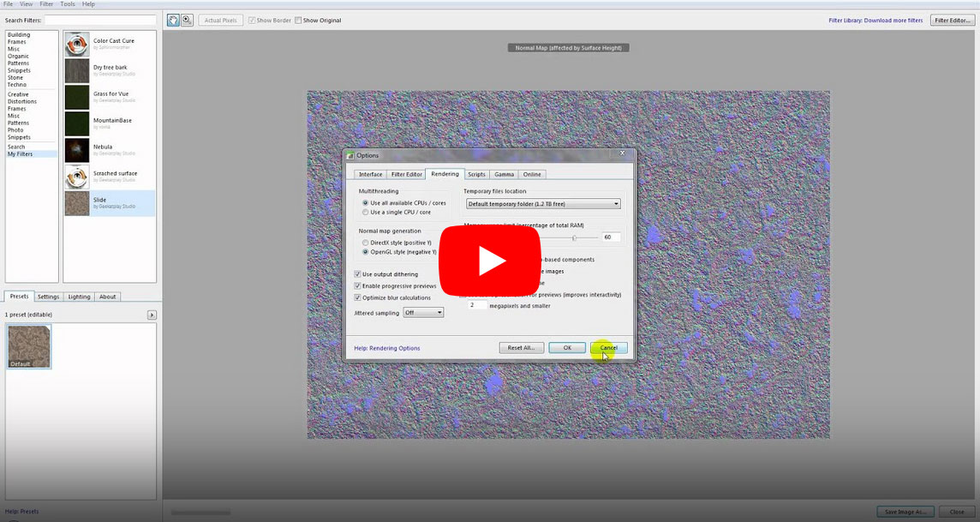Open the Temporary files location dropdown
Viewport: 980px width, 522px height.
pos(543,204)
